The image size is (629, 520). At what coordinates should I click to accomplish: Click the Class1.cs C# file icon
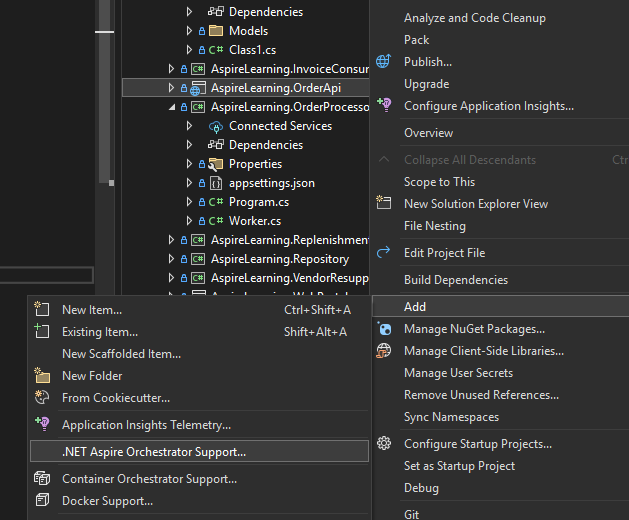[216, 50]
